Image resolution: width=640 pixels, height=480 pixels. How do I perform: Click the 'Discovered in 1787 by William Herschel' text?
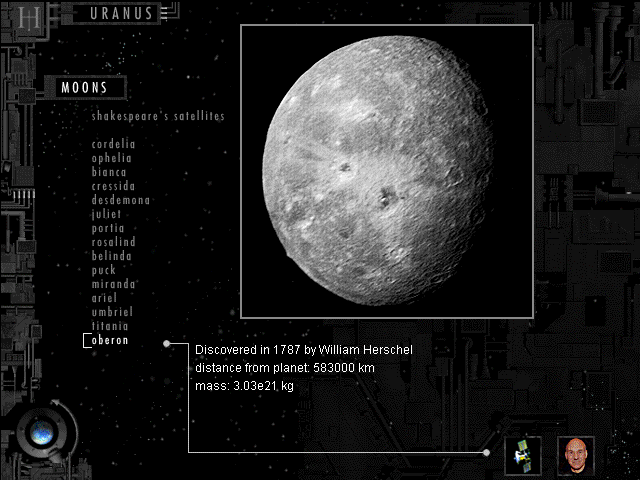(x=304, y=350)
